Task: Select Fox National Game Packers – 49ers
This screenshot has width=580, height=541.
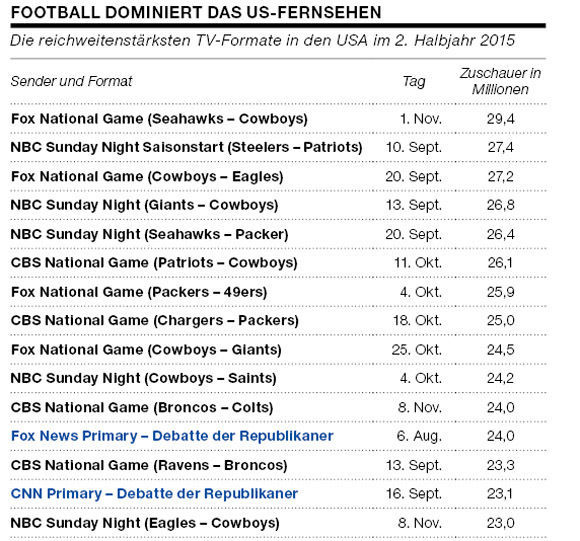Action: [278, 292]
